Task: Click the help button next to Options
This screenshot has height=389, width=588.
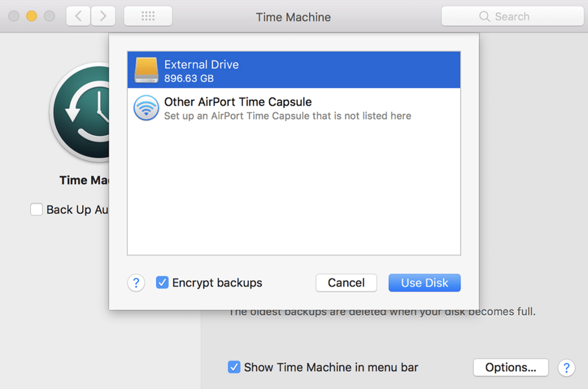Action: click(567, 368)
